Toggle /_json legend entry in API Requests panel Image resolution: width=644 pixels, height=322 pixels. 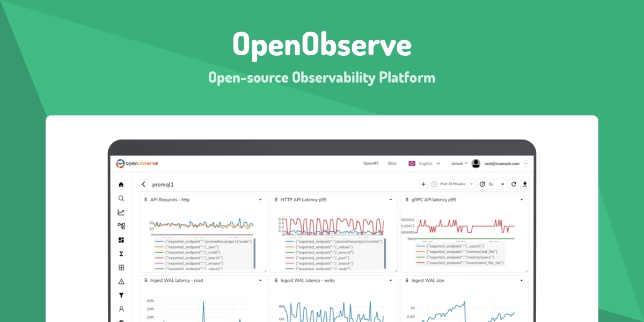(188, 247)
